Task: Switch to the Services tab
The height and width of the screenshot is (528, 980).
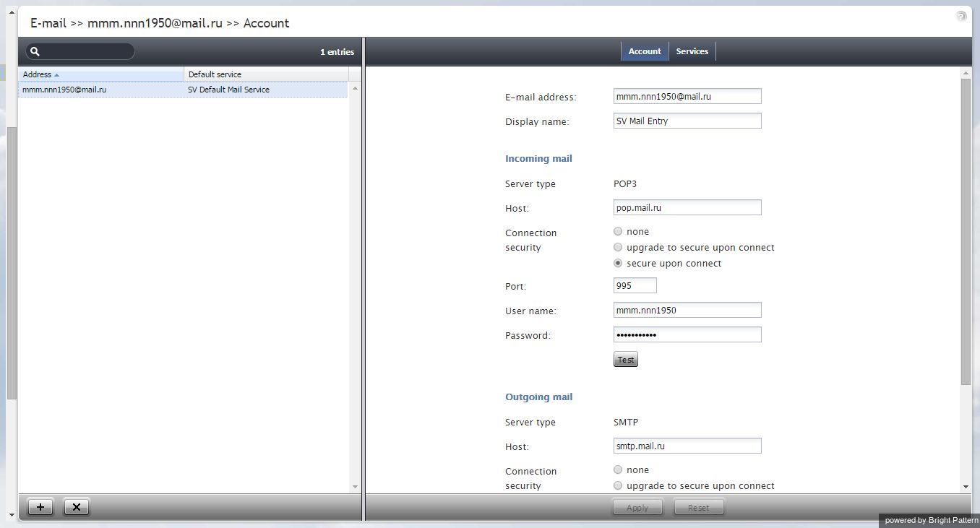Action: pyautogui.click(x=692, y=51)
